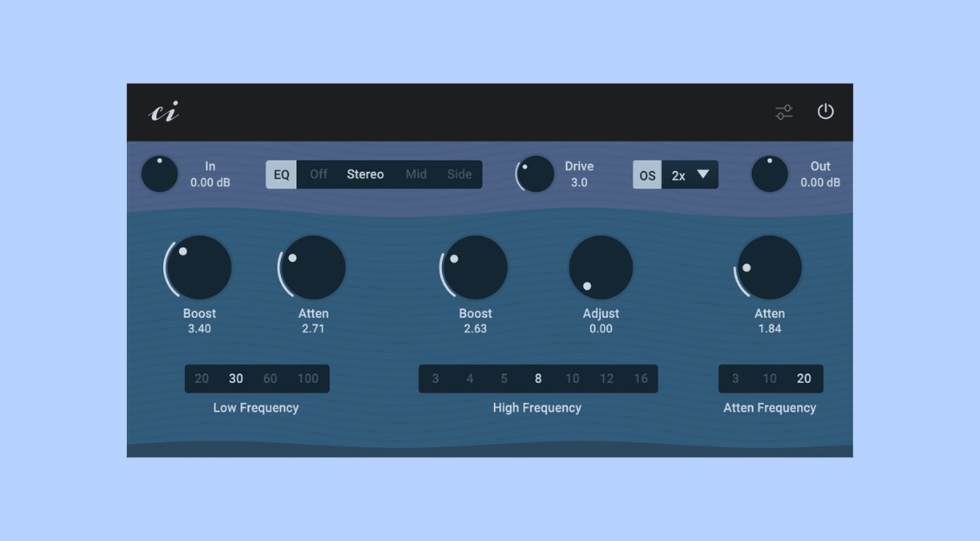Viewport: 980px width, 541px height.
Task: Open the settings sliders icon
Action: click(784, 112)
